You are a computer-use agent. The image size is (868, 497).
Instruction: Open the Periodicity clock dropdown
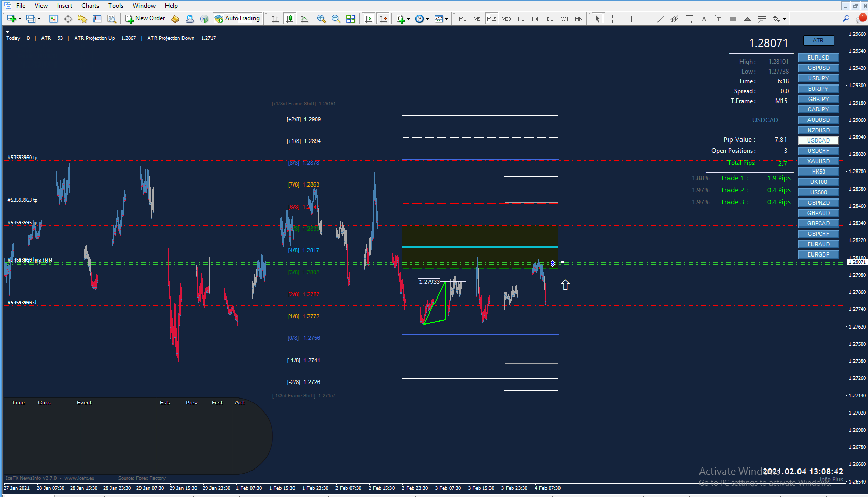coord(422,19)
